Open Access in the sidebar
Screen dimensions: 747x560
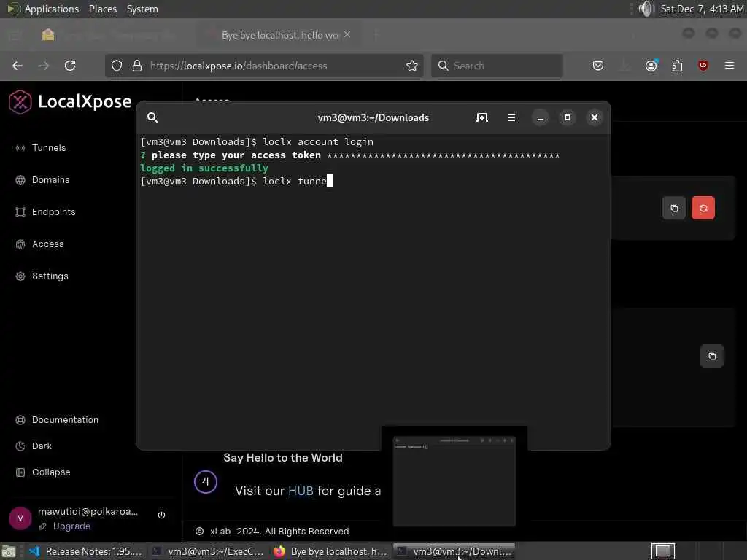39,244
